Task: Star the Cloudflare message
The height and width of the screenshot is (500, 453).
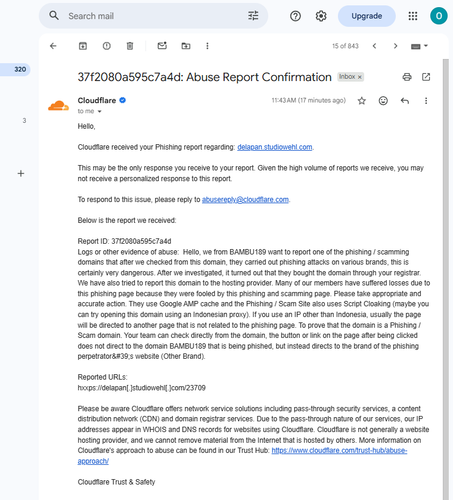Action: coord(362,101)
